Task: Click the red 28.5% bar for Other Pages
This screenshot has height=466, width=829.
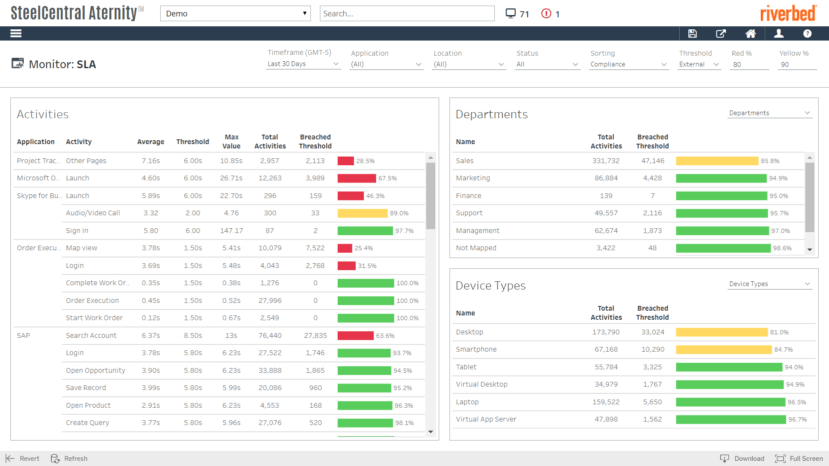Action: 346,161
